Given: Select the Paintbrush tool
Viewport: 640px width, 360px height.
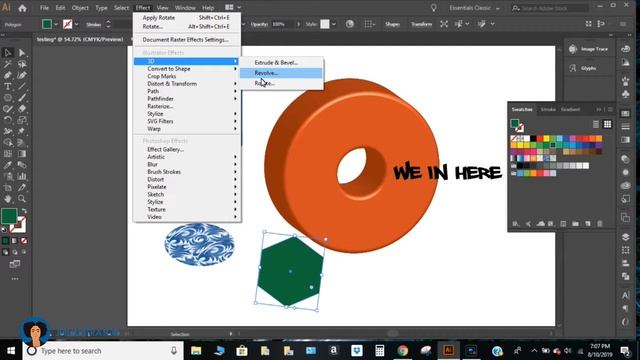Looking at the screenshot, I should click(22, 98).
